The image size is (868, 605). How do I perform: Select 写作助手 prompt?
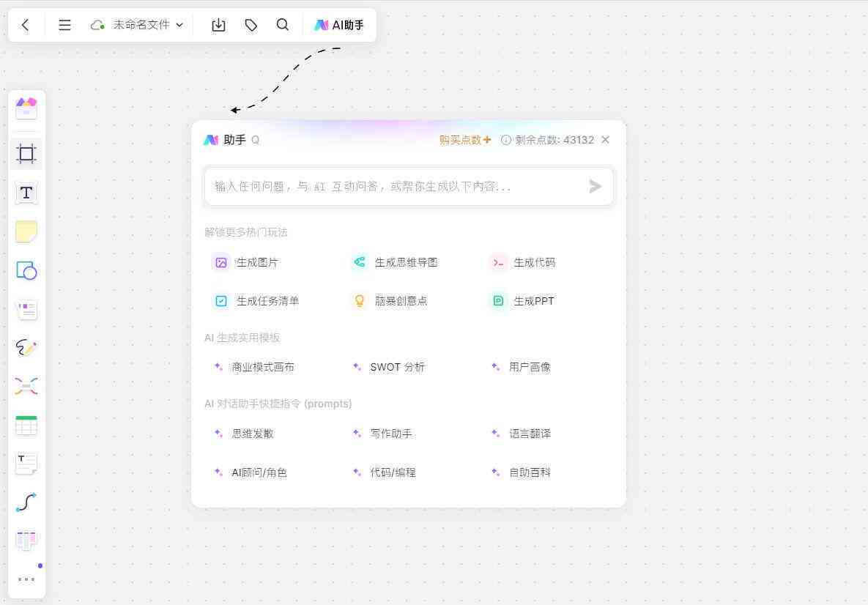coord(382,434)
